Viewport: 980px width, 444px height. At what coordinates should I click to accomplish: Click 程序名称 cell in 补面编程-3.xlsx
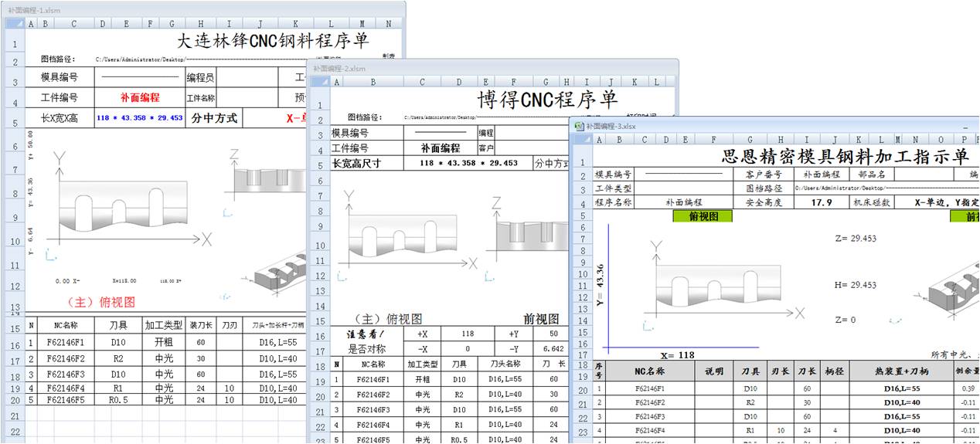(613, 203)
